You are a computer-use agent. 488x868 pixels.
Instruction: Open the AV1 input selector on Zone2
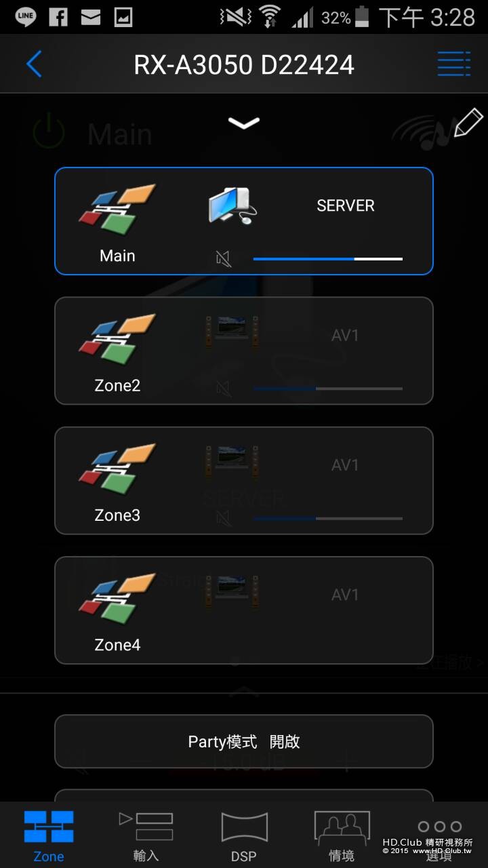click(x=345, y=335)
